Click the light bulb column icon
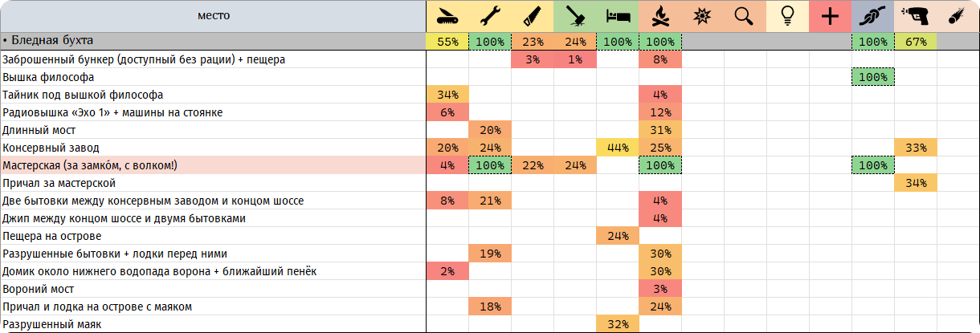This screenshot has width=980, height=333. point(788,16)
